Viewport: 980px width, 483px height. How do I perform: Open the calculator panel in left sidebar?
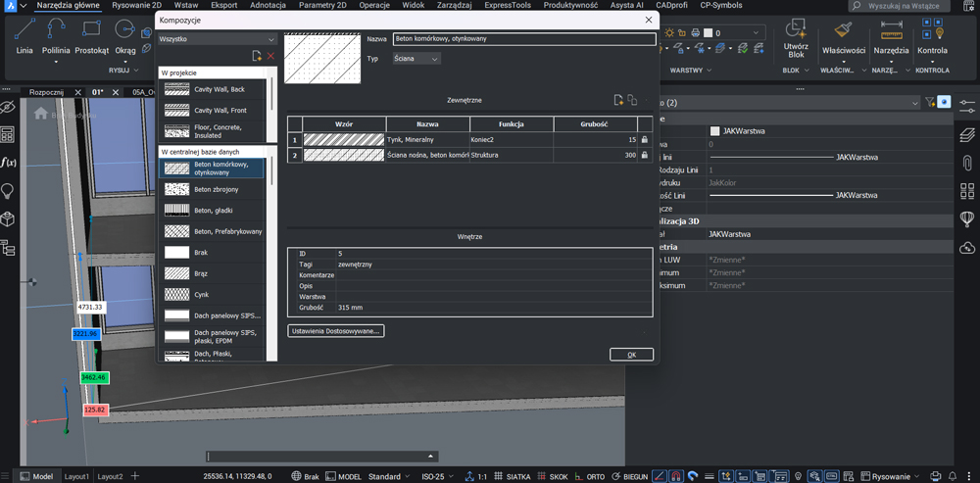point(8,134)
